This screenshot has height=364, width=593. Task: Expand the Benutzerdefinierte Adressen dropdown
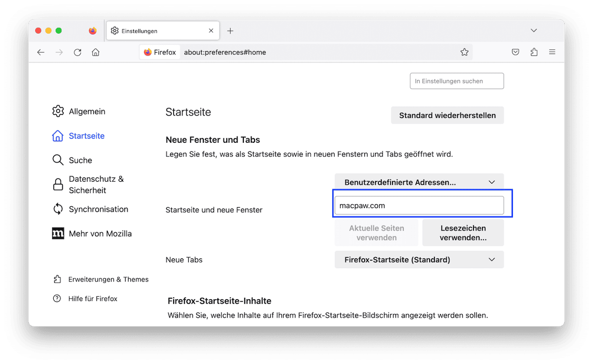pyautogui.click(x=419, y=182)
